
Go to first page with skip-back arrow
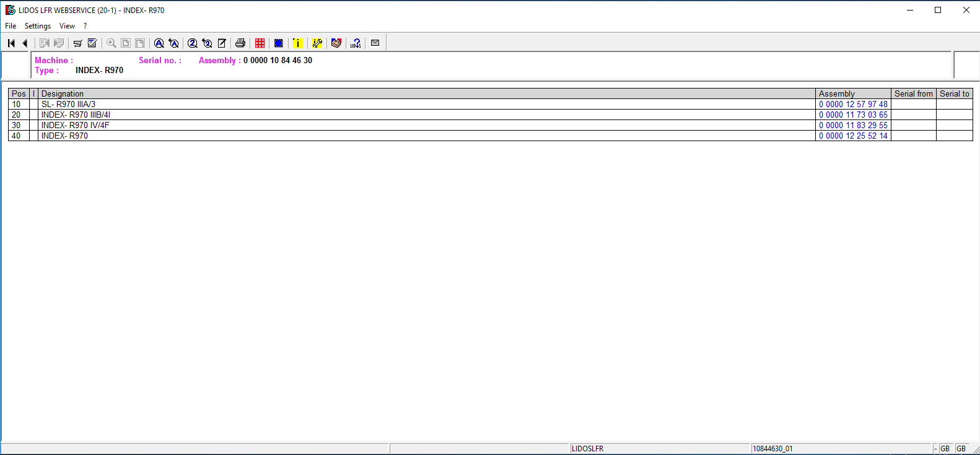tap(11, 43)
